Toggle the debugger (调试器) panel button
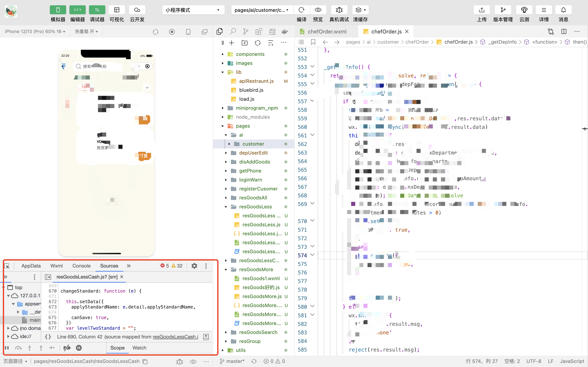Image resolution: width=588 pixels, height=367 pixels. coord(97,10)
